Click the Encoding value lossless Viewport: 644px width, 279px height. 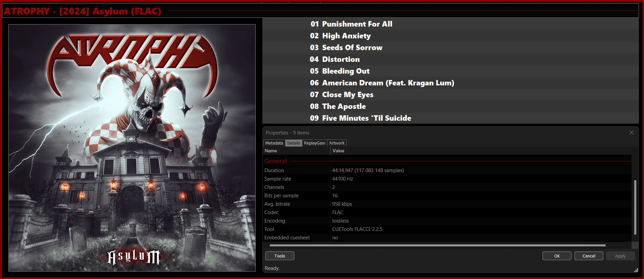click(340, 221)
